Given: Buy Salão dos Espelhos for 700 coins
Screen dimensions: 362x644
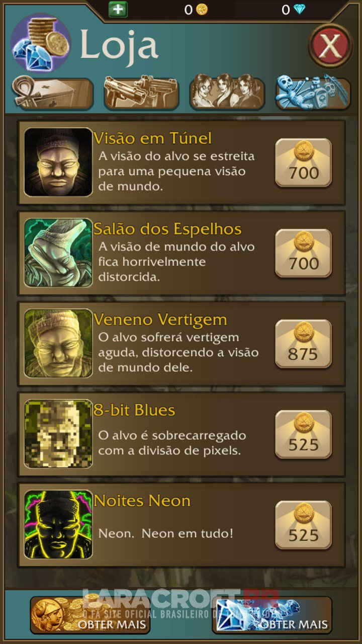Looking at the screenshot, I should coord(304,254).
